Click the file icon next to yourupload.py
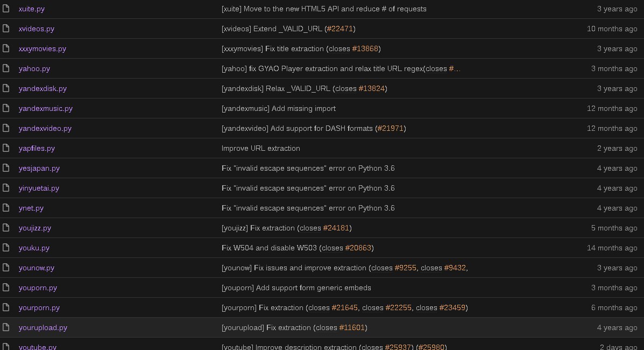The width and height of the screenshot is (644, 350). click(x=6, y=327)
